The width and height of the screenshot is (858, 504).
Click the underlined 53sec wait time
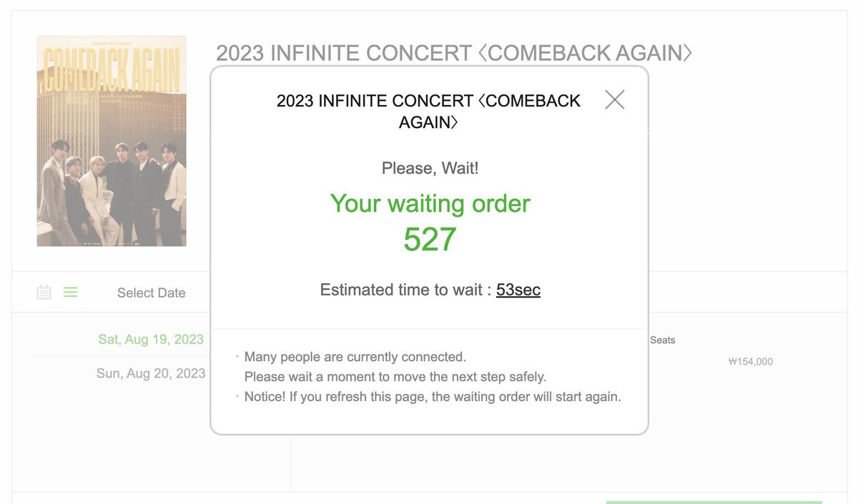click(x=518, y=290)
